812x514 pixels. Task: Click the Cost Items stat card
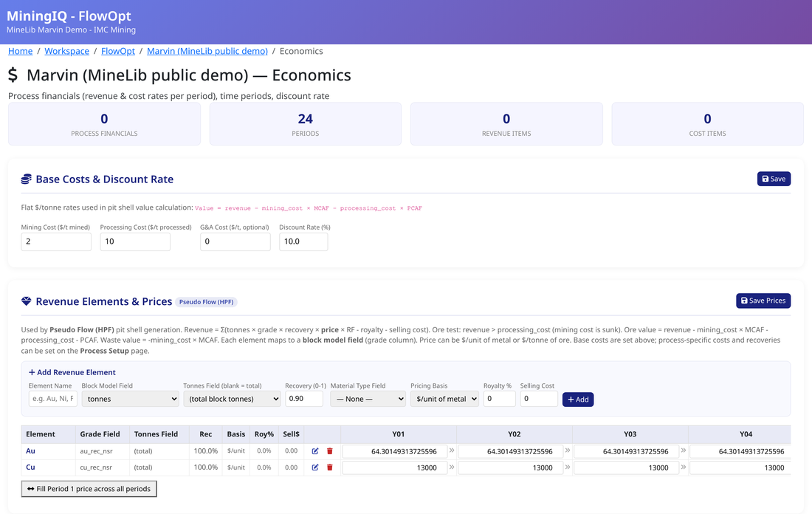click(x=707, y=124)
